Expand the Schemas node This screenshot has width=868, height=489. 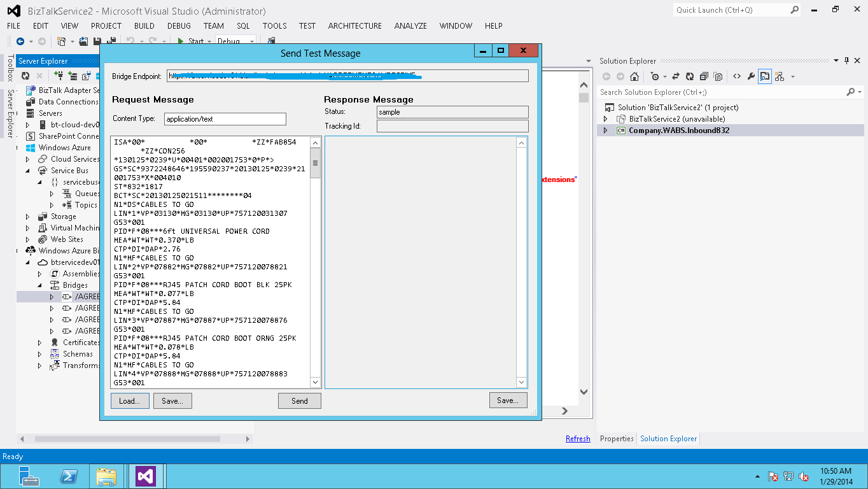pyautogui.click(x=40, y=354)
